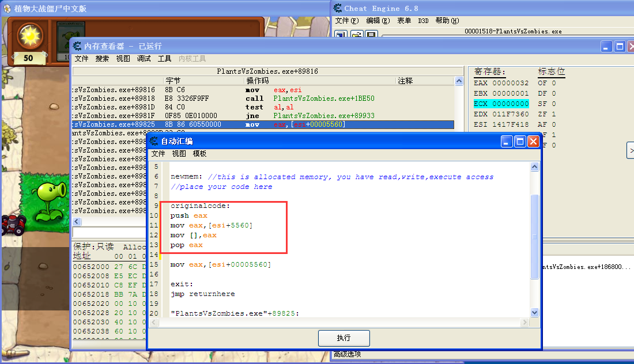Click hex dump address 00652000

(x=91, y=267)
